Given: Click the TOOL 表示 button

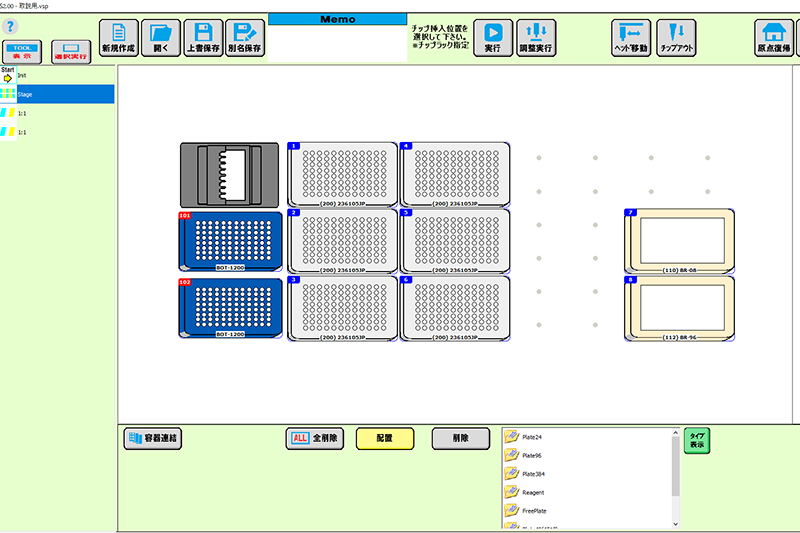Looking at the screenshot, I should 22,52.
